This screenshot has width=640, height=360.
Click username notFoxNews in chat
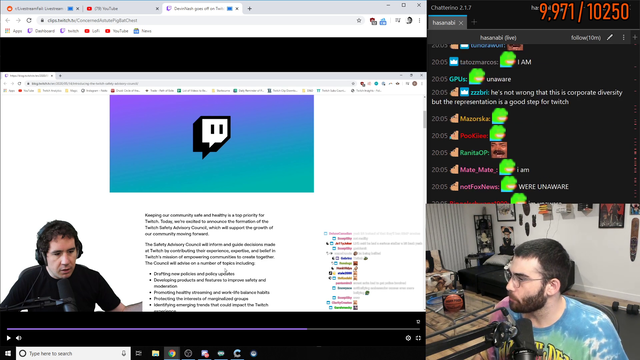[480, 187]
